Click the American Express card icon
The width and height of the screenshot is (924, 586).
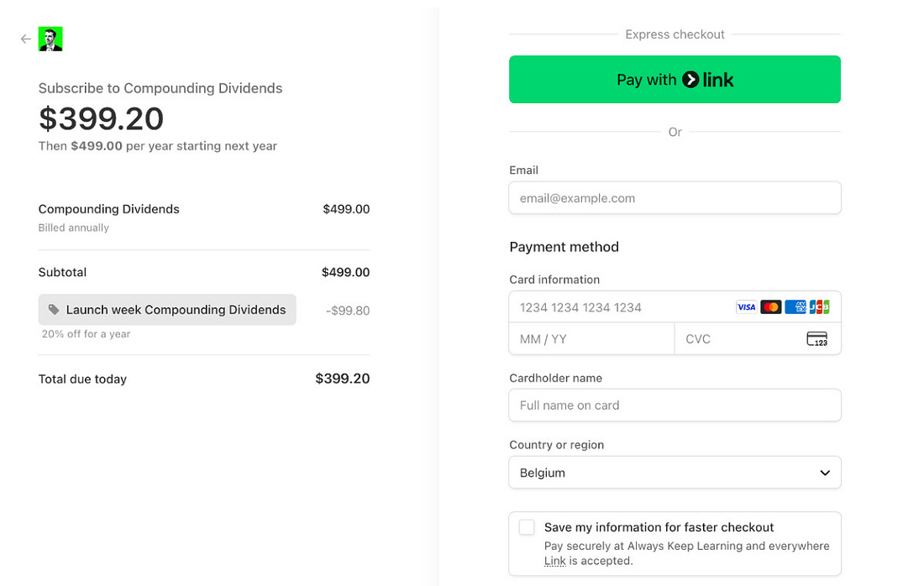[x=795, y=307]
